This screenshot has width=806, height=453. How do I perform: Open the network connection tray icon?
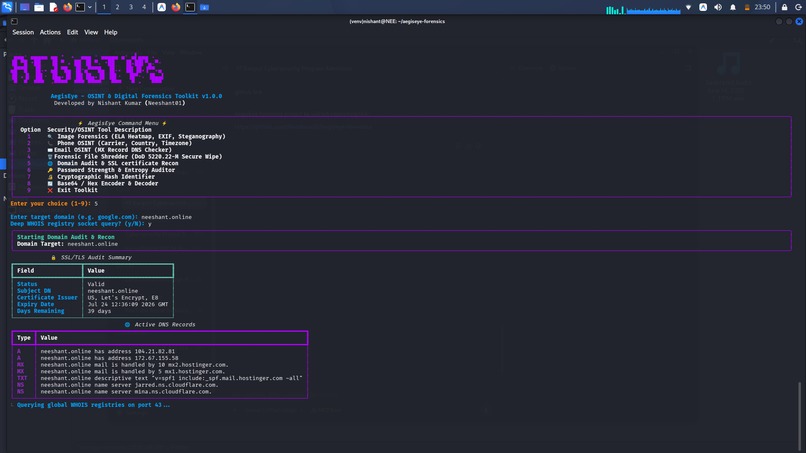pos(689,7)
